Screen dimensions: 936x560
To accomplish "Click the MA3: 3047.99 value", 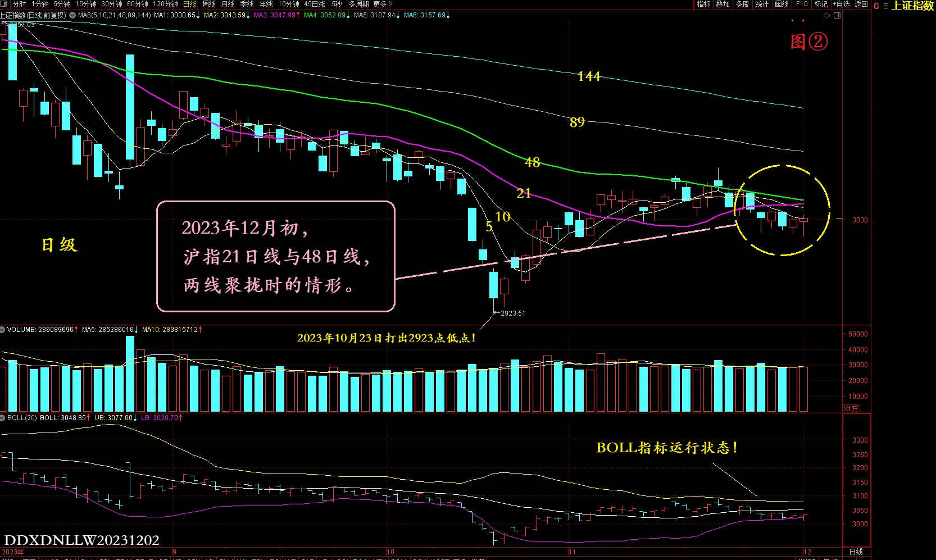I will point(275,15).
